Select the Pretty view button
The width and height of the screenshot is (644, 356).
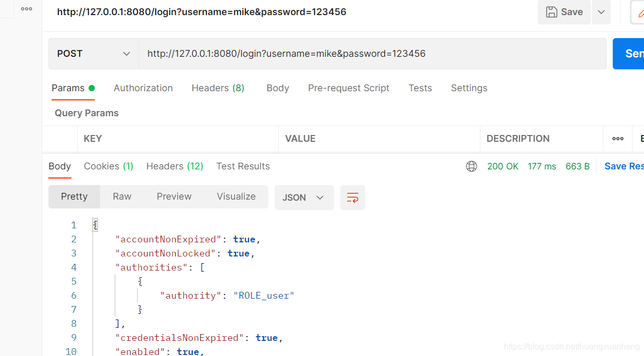(x=74, y=197)
